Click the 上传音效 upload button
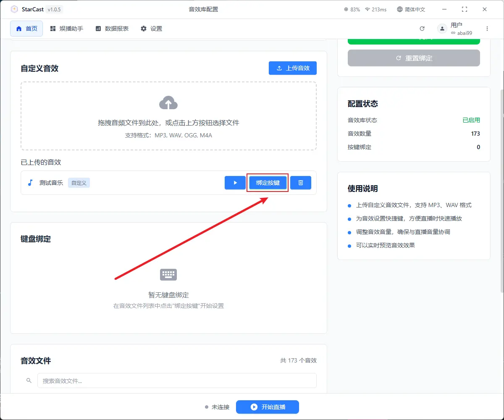This screenshot has height=420, width=504. point(293,68)
